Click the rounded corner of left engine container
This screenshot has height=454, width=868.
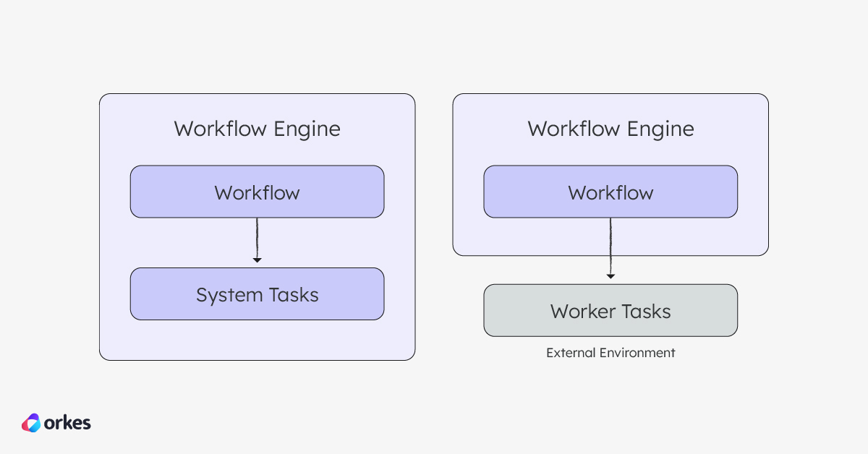pos(105,98)
